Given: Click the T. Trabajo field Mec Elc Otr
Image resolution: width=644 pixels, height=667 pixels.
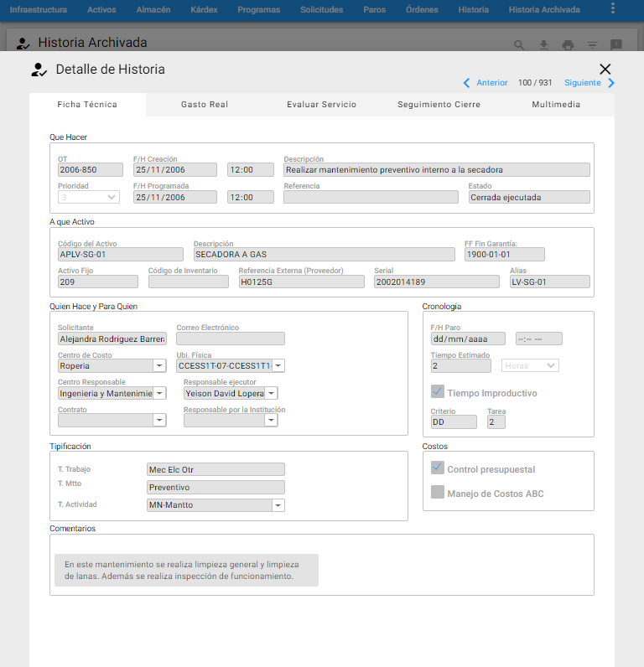Looking at the screenshot, I should point(216,469).
